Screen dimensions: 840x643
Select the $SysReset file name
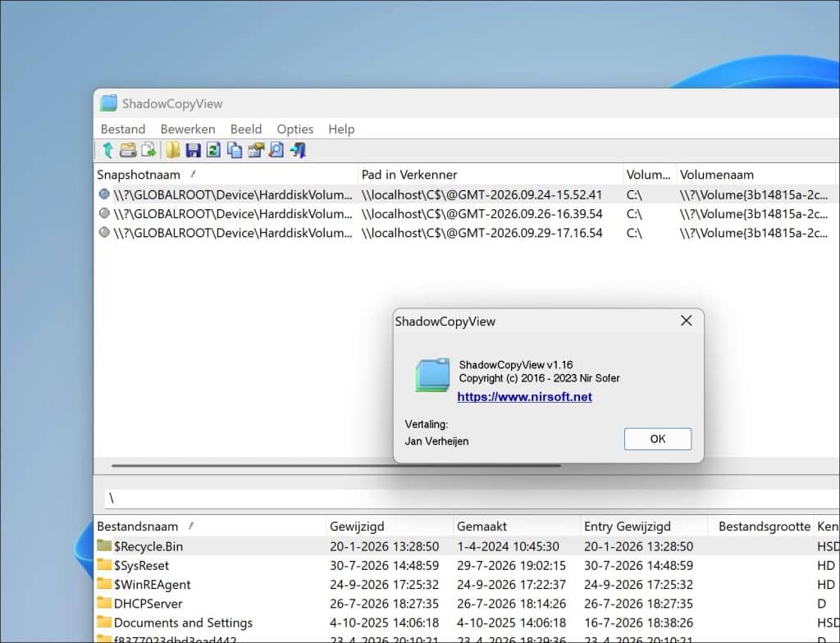pos(141,565)
